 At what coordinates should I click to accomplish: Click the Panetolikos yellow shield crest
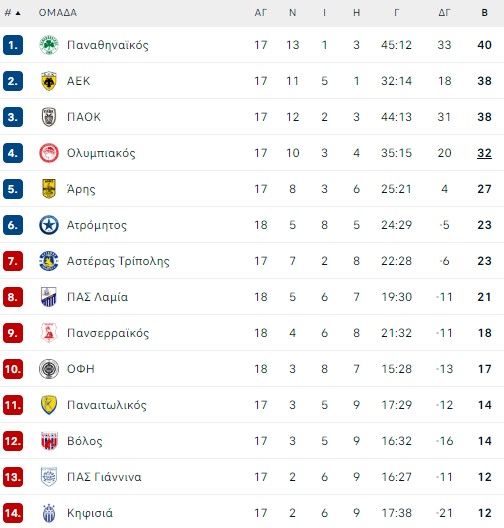click(49, 405)
